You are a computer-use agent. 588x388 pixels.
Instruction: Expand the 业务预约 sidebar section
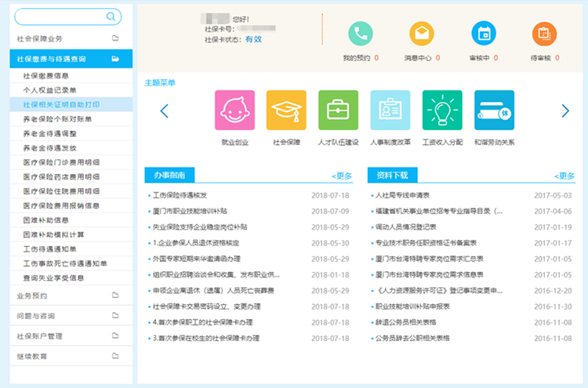click(67, 296)
